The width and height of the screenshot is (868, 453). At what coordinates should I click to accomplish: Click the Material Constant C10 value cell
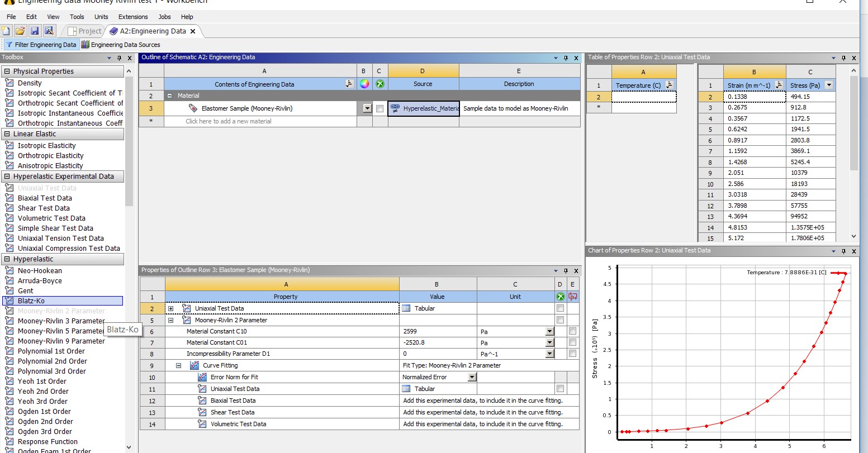click(x=438, y=331)
